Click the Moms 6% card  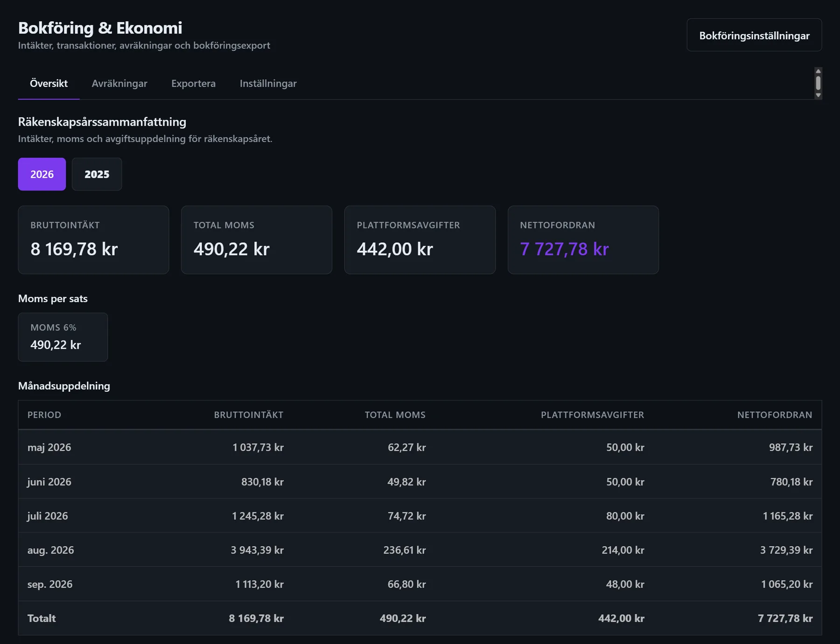63,337
